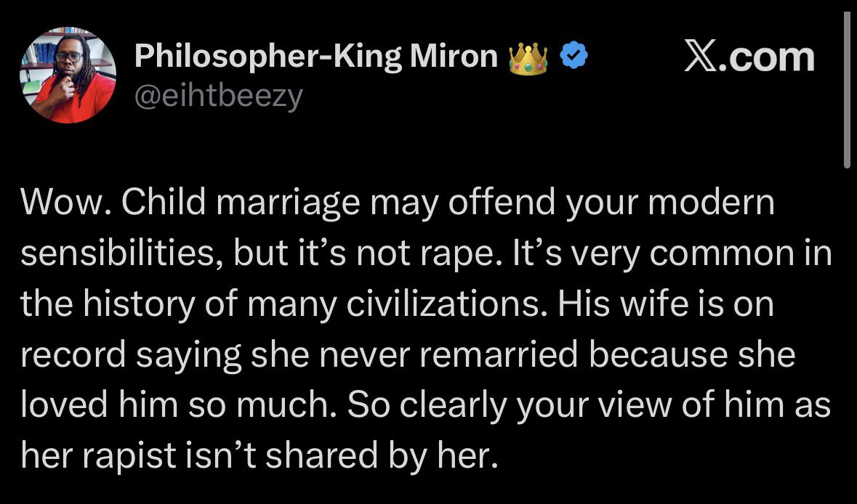Click the word 'record' in fourth line
Viewport: 857px width, 504px height.
[74, 355]
